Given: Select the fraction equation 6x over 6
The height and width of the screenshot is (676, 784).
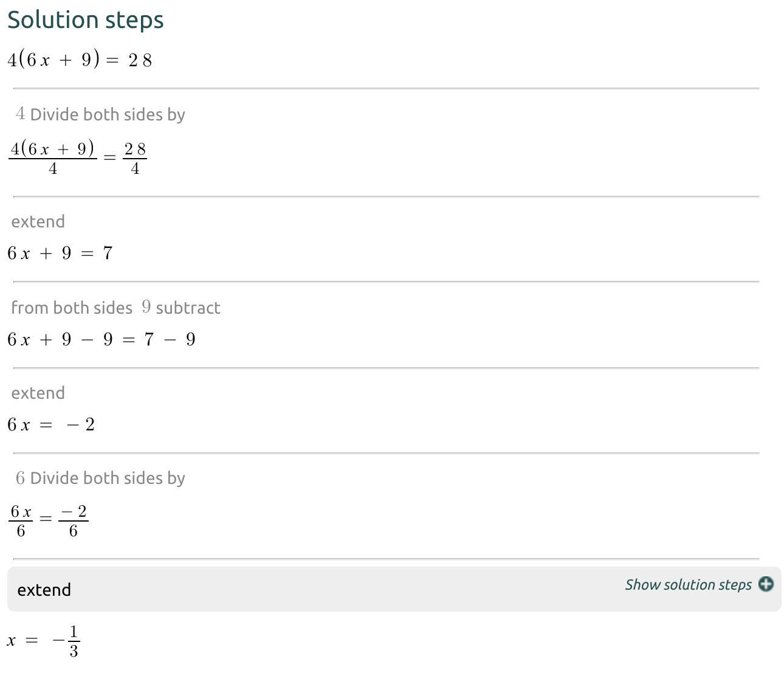Looking at the screenshot, I should coord(21,520).
